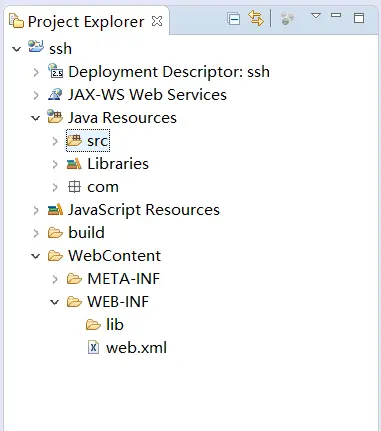Click the META-INF folder icon
Viewport: 381px width, 431px height.
(74, 279)
